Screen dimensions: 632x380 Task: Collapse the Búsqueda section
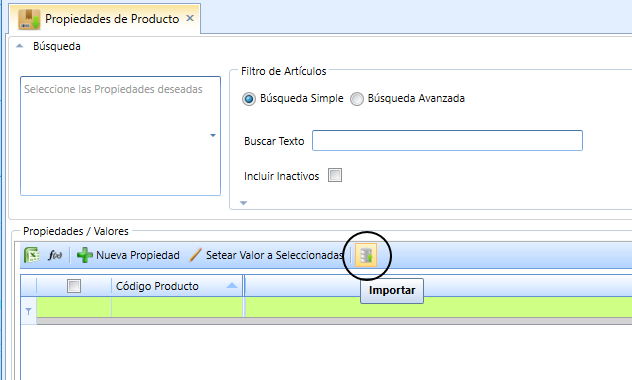click(x=19, y=46)
